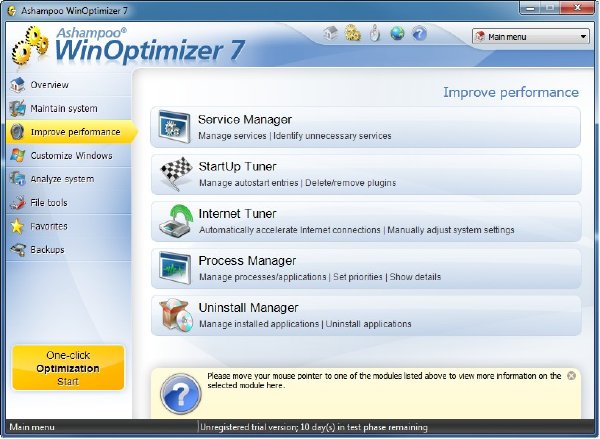
Task: Click 'Manage processes/applications' description text
Action: point(262,277)
